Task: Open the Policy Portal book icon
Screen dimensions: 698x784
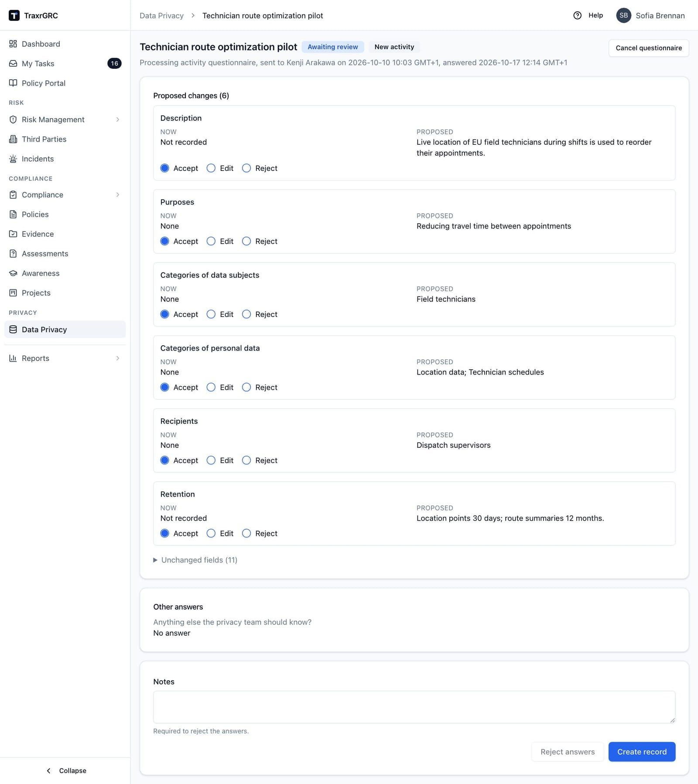Action: 13,83
